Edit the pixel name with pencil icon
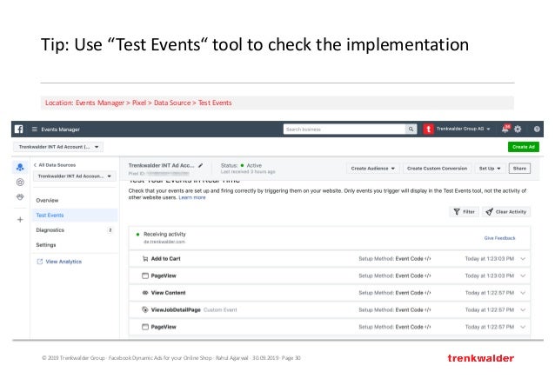 201,165
